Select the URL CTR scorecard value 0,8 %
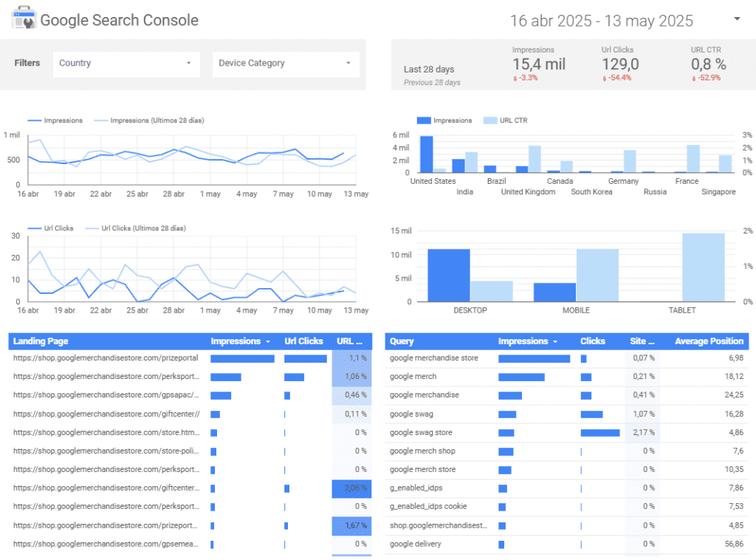The width and height of the screenshot is (756, 560). [708, 64]
